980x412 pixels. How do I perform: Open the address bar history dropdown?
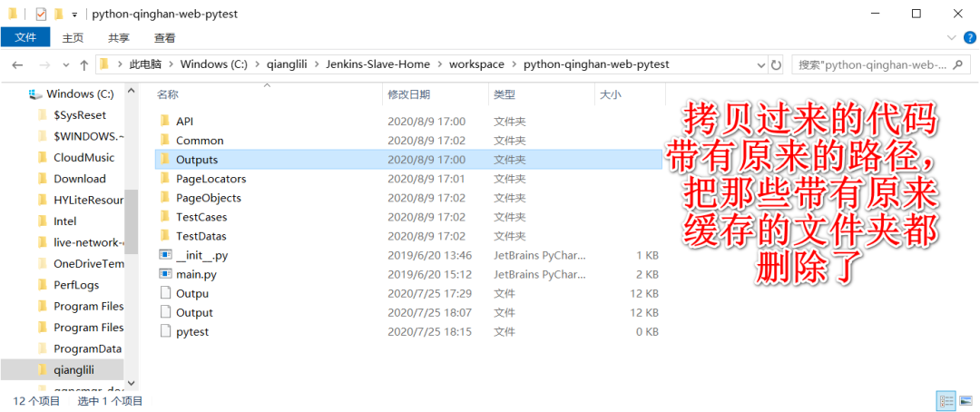(x=760, y=64)
